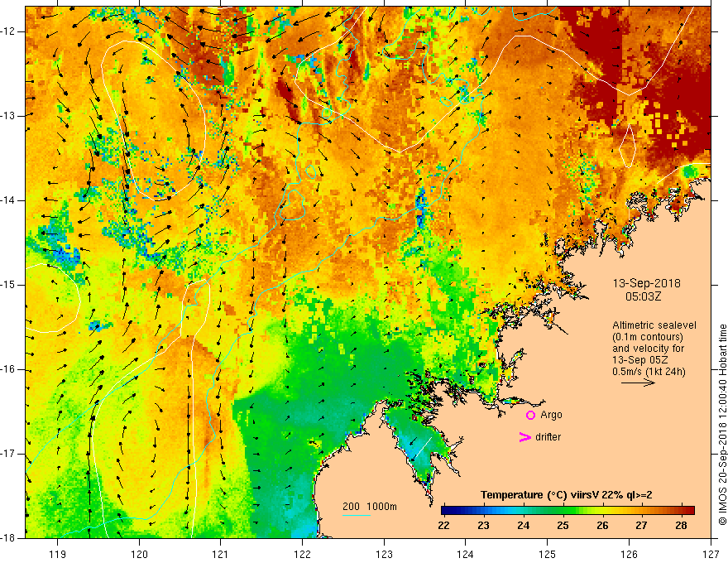Click the colorbar tick label 26
This screenshot has width=728, height=563.
point(602,526)
